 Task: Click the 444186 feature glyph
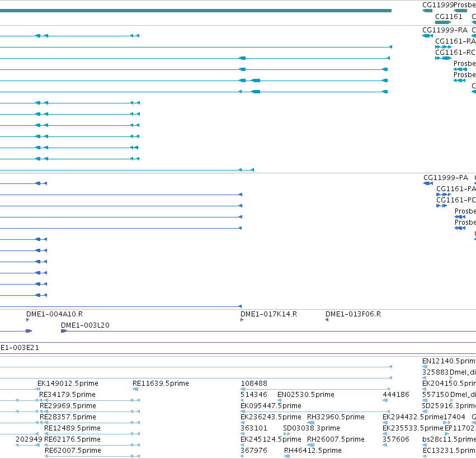click(385, 400)
